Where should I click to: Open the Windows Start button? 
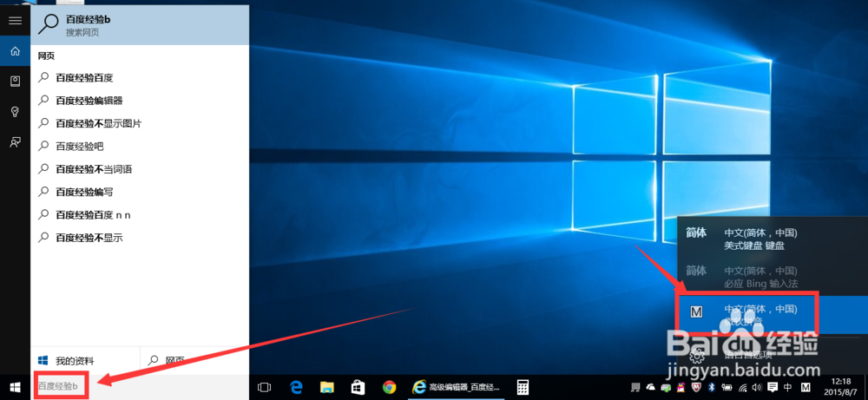(x=15, y=387)
